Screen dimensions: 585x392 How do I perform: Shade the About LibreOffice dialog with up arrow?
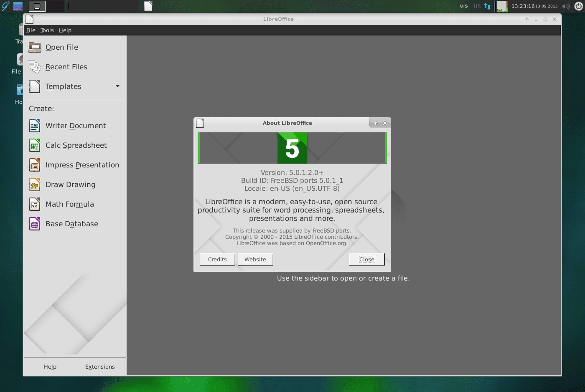375,123
